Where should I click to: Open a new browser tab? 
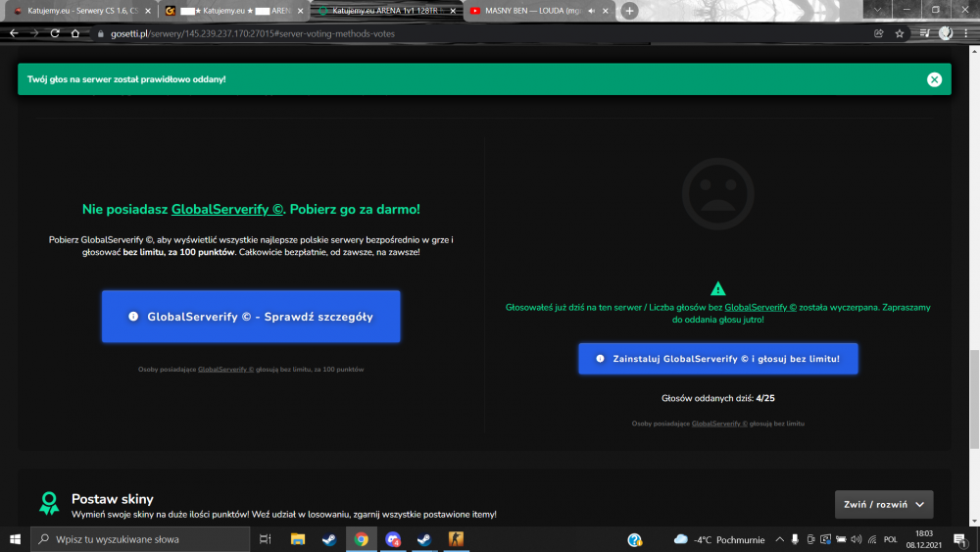(x=629, y=11)
